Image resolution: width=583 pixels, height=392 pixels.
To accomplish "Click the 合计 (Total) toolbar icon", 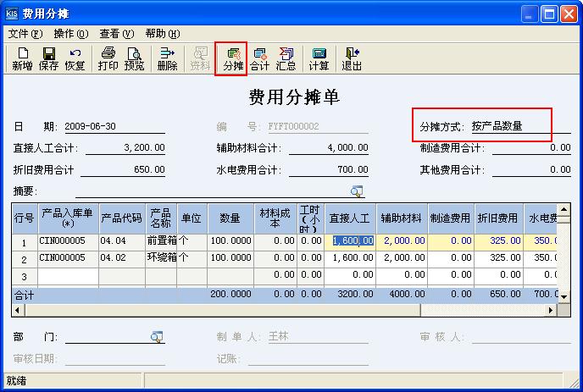I will tap(259, 59).
